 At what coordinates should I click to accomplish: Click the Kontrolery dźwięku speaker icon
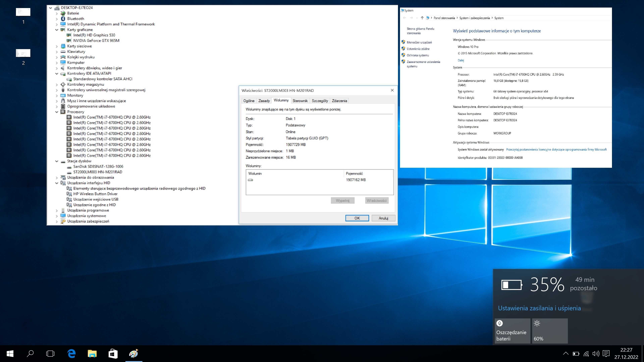[x=63, y=68]
